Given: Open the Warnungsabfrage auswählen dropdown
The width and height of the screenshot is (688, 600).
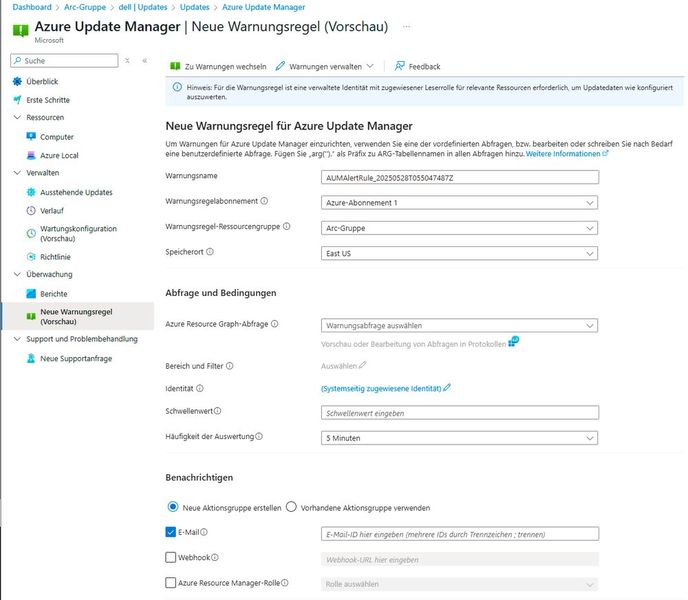Looking at the screenshot, I should pos(459,326).
